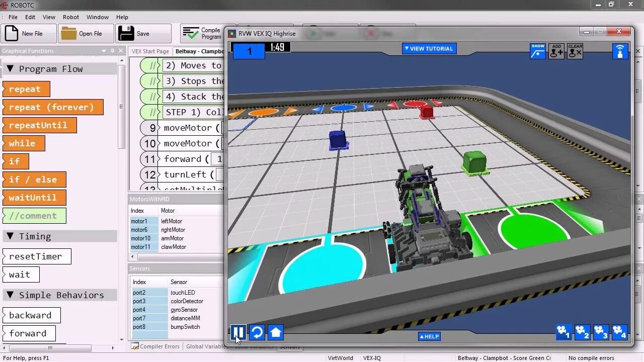Switch to the VEX Start Page tab
This screenshot has width=644, height=362.
coord(150,51)
